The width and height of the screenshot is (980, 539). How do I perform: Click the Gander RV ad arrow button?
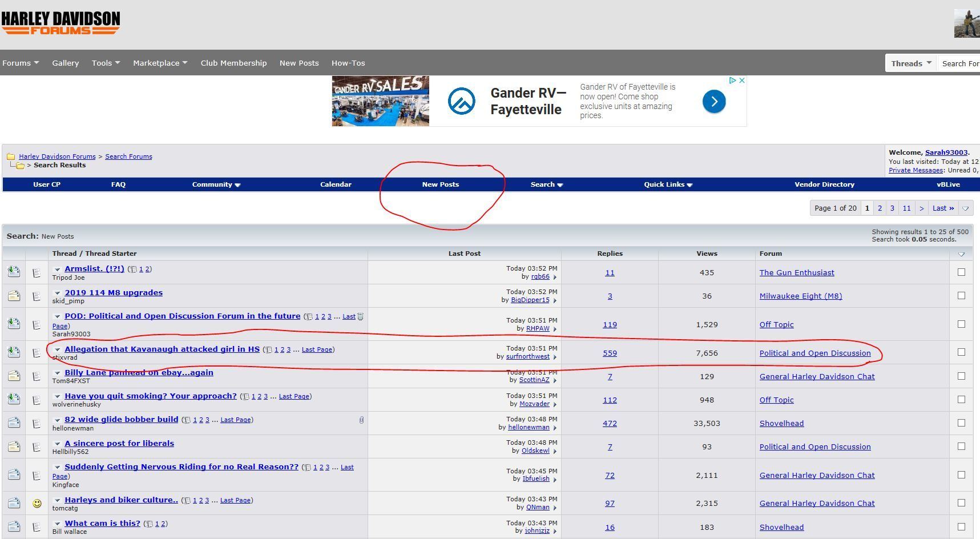click(713, 102)
